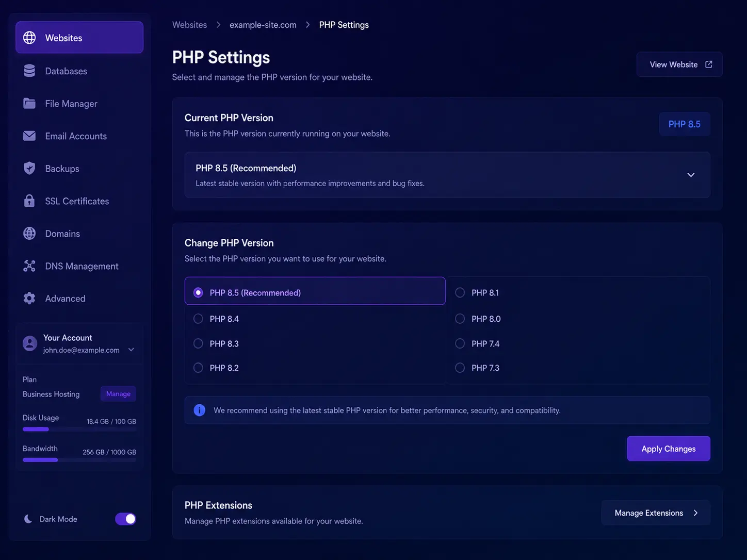
Task: Click the john.doe@example.com email text
Action: [81, 350]
